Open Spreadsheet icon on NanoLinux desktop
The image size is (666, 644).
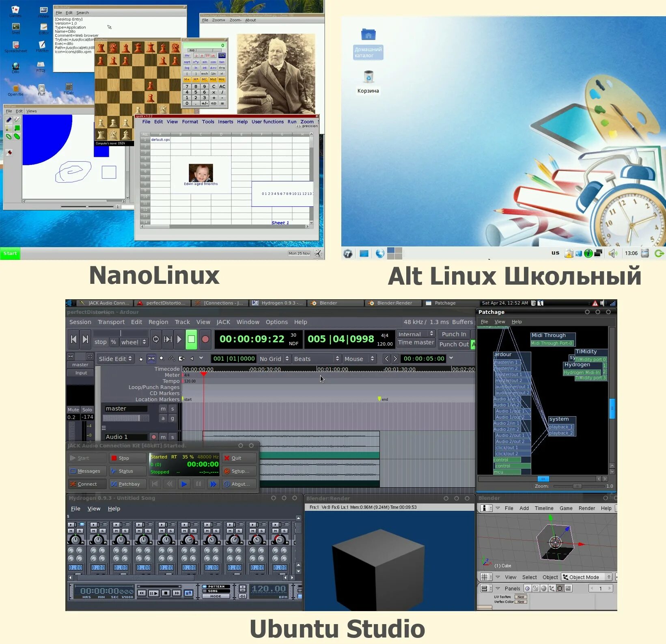[x=16, y=47]
